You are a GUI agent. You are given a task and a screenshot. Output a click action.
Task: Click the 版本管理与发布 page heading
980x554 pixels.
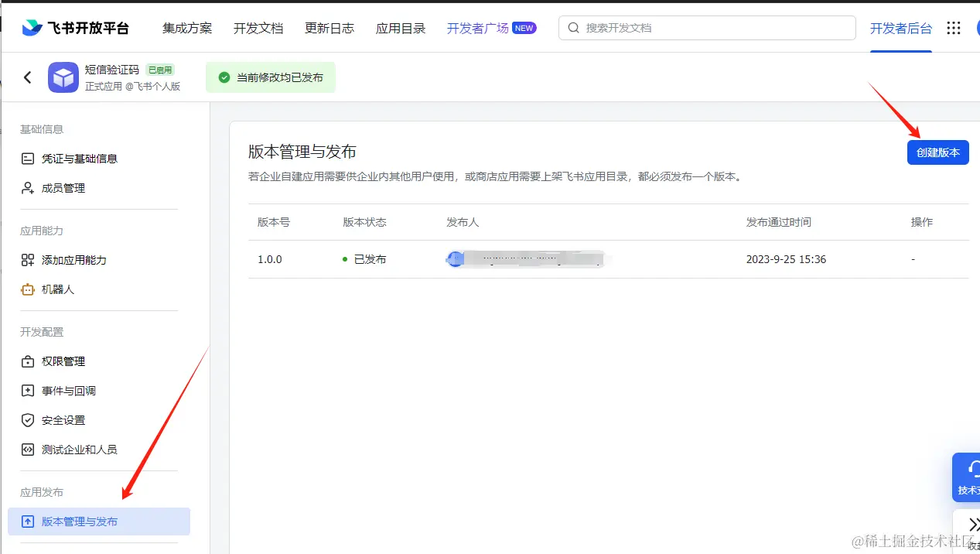click(x=302, y=152)
